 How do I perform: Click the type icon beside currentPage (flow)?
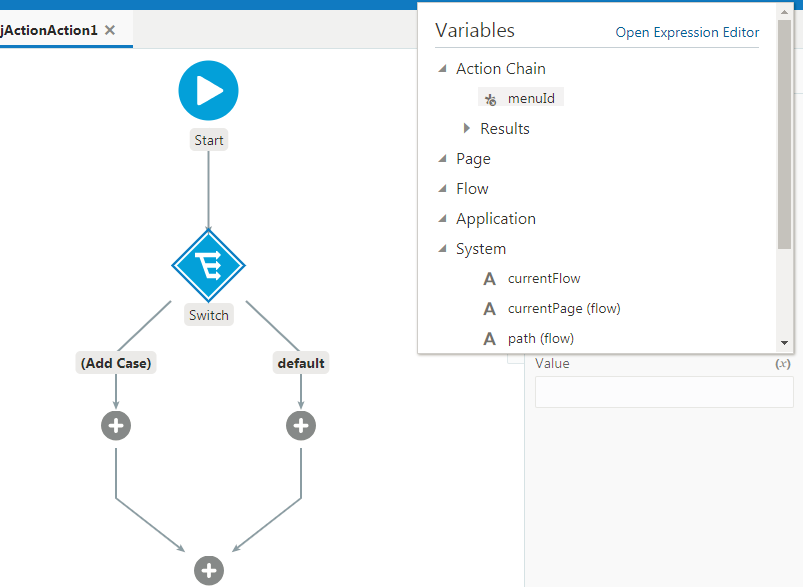click(x=489, y=308)
